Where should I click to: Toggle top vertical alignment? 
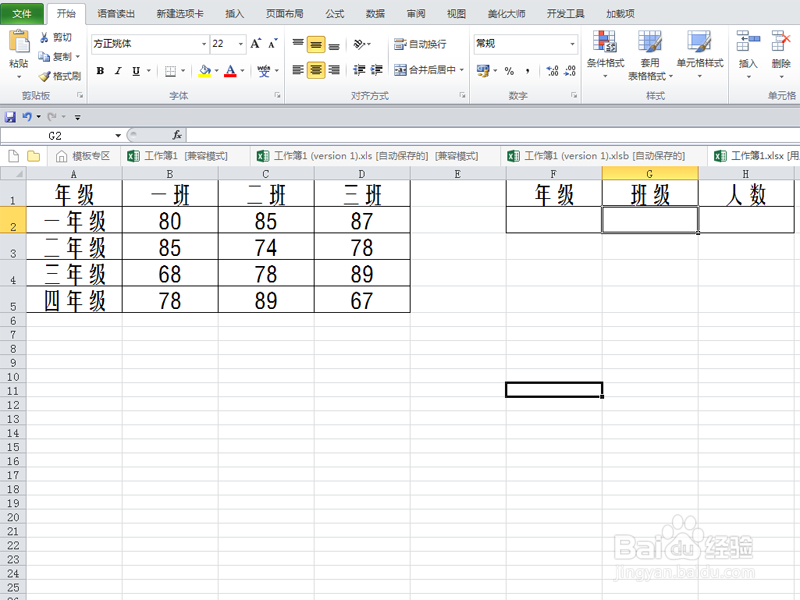(298, 44)
